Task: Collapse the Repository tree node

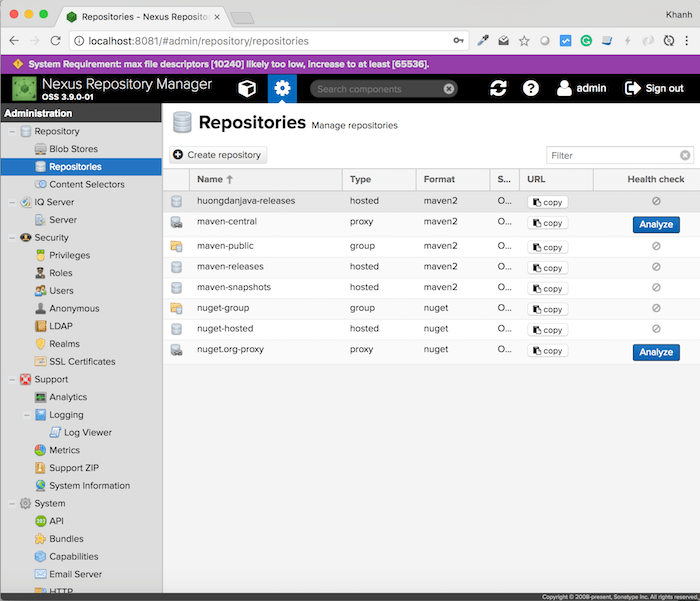Action: click(12, 131)
